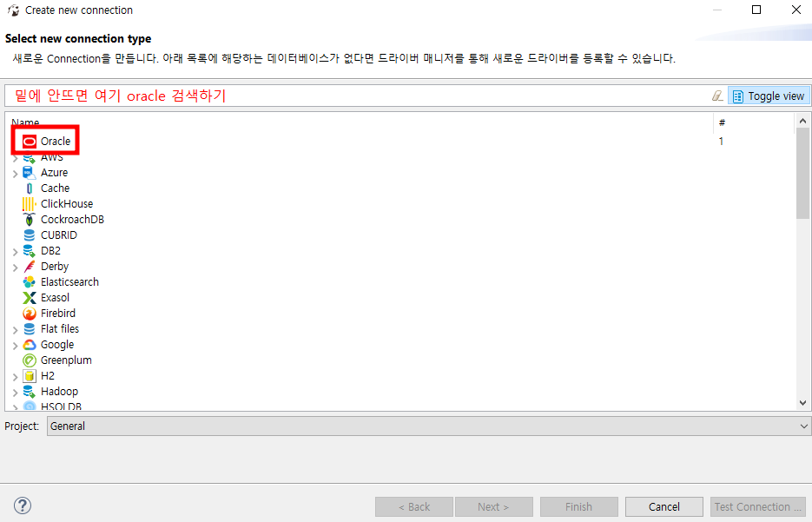This screenshot has width=812, height=522.
Task: Click the Google cloud icon
Action: (29, 344)
